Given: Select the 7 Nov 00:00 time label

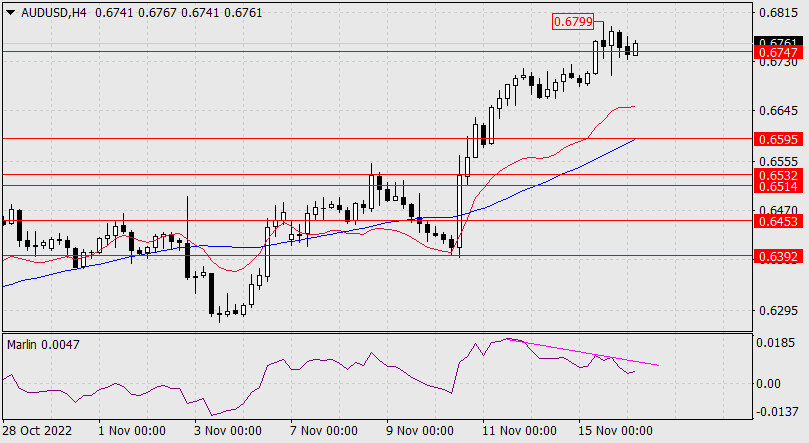Looking at the screenshot, I should tap(323, 431).
